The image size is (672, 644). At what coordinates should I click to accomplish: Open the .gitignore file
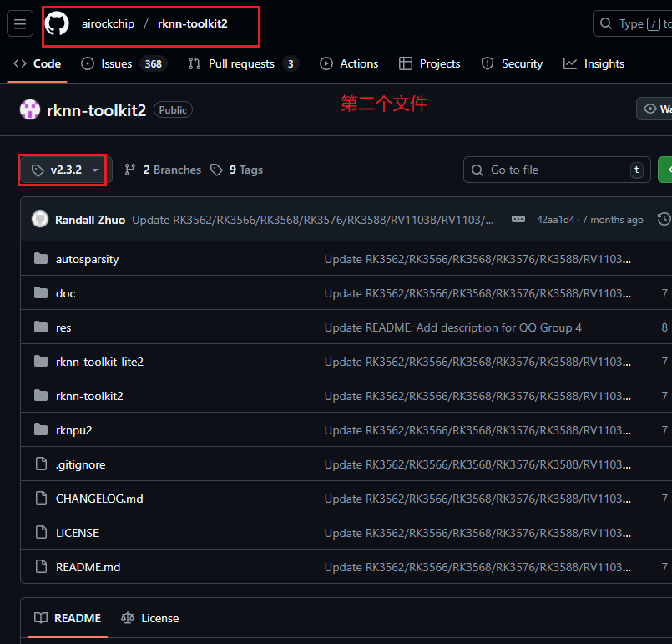pyautogui.click(x=81, y=464)
